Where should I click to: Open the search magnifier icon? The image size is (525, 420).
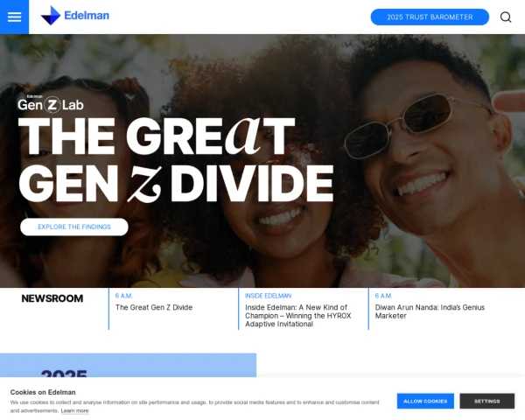click(506, 17)
